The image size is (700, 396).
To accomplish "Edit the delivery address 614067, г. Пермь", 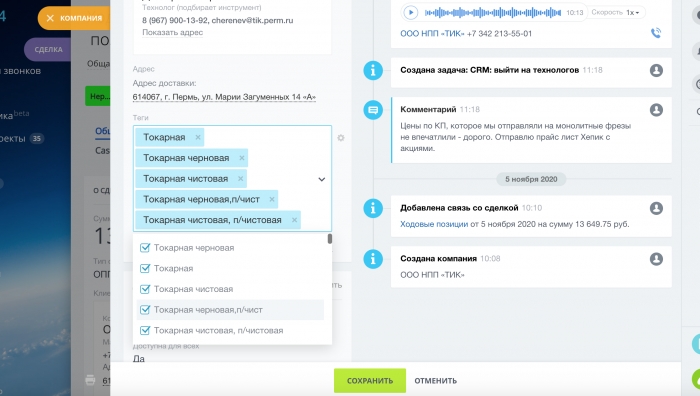I will point(224,97).
